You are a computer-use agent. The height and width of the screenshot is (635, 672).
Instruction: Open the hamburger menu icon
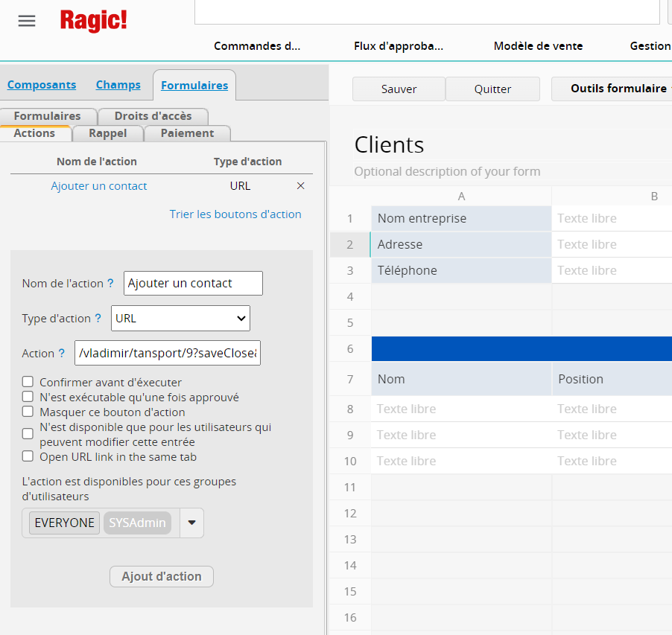tap(27, 21)
